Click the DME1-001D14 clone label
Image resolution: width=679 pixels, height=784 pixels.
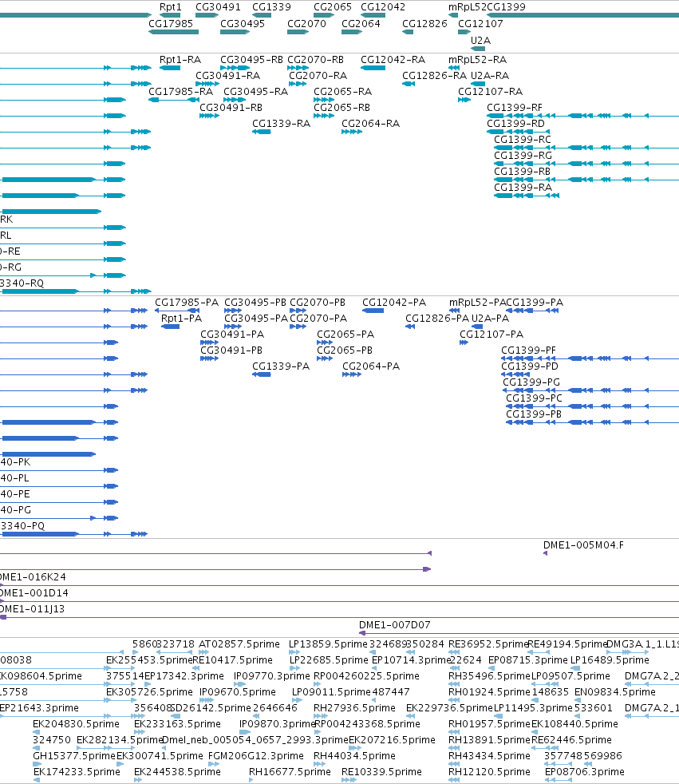click(x=34, y=593)
